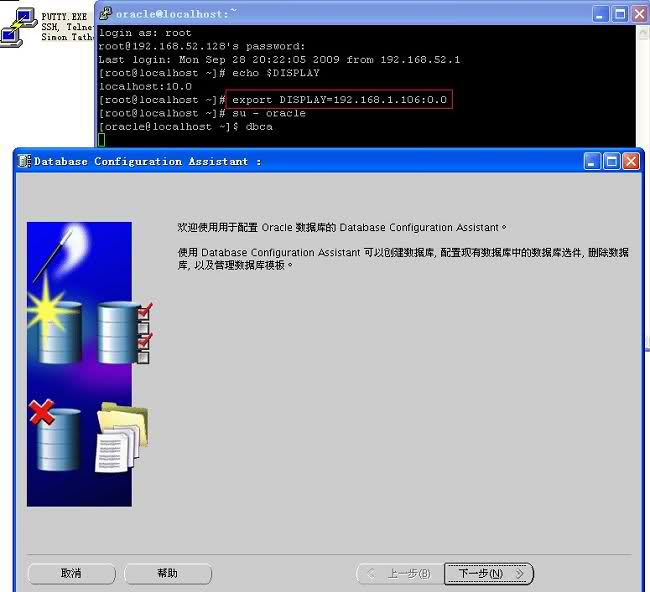This screenshot has height=592, width=650.
Task: Click the welcome text mentioning Oracle 数据库
Action: click(342, 228)
